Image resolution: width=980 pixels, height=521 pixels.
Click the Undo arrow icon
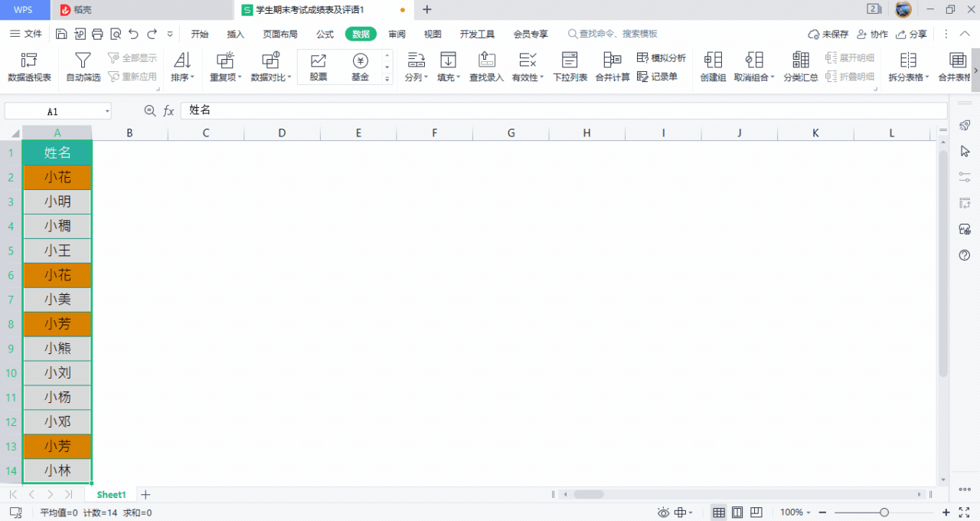coord(134,34)
